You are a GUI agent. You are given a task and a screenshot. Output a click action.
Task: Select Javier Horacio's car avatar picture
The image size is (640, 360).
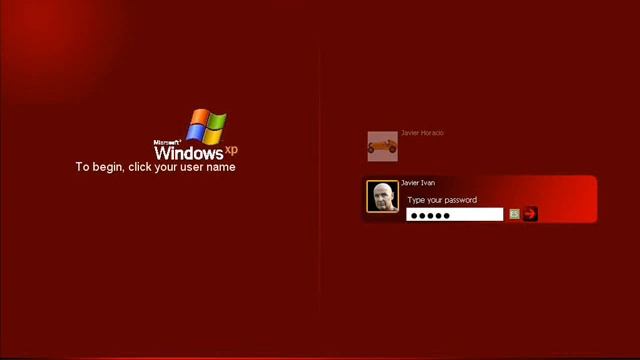point(382,146)
